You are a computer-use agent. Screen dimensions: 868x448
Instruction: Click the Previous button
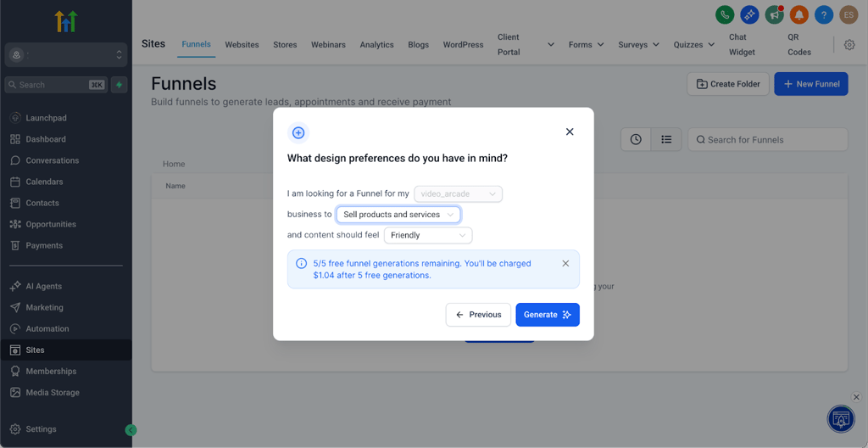478,315
